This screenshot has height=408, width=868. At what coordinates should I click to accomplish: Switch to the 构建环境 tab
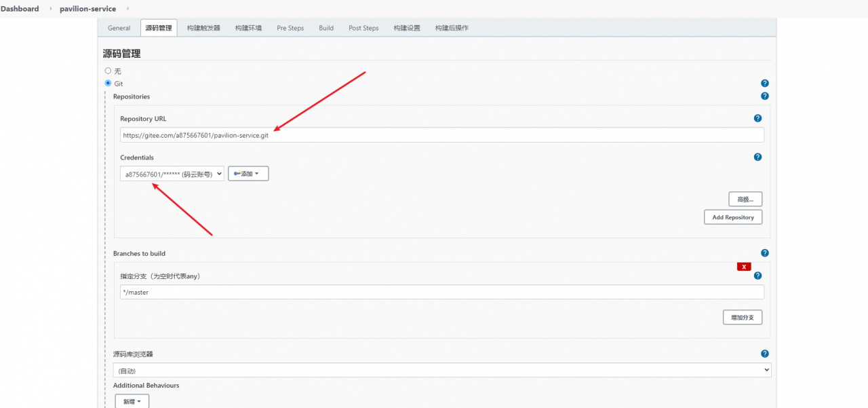point(248,28)
